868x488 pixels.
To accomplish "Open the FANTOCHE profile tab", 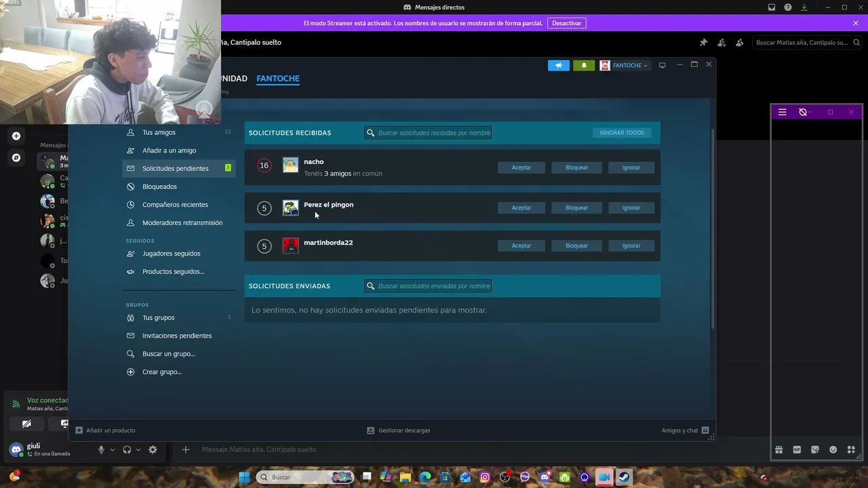I will [x=278, y=79].
